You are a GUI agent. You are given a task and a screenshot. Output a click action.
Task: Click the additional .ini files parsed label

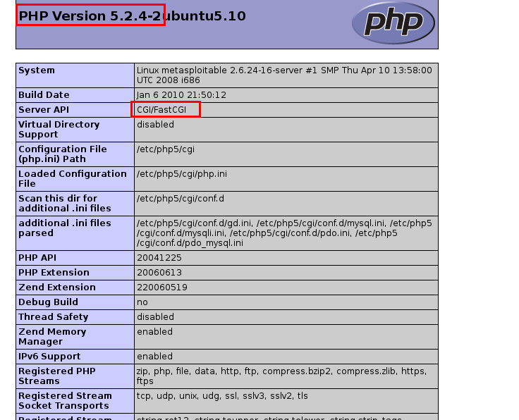(x=65, y=228)
